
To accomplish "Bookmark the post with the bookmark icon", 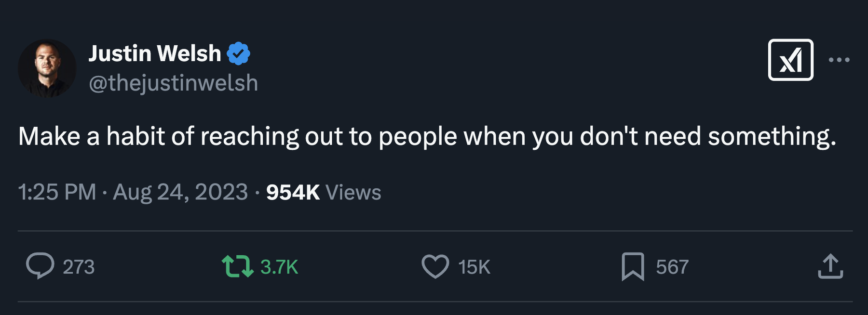I will 633,266.
